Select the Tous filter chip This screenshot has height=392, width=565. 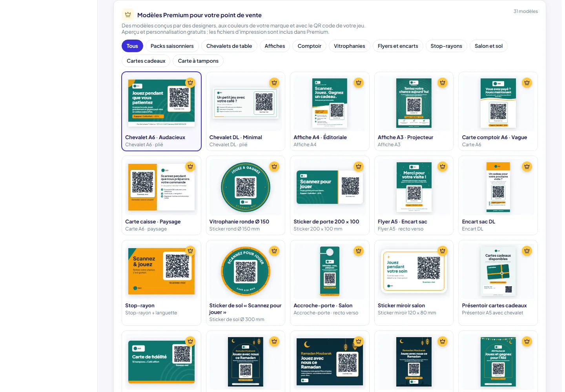132,46
